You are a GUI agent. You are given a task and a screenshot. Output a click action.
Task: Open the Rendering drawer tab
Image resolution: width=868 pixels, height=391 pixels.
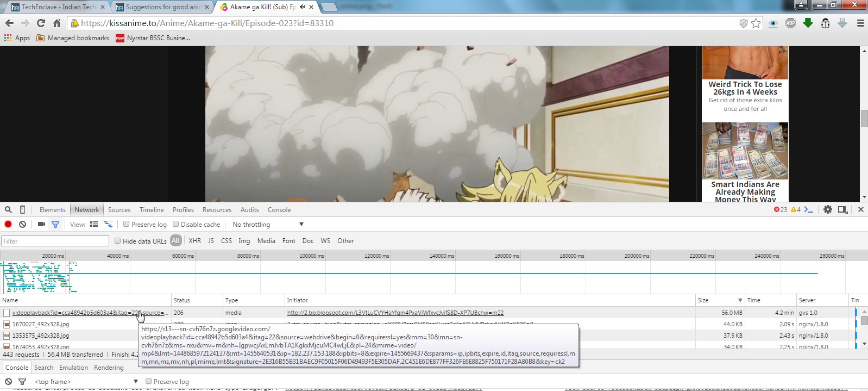click(109, 368)
